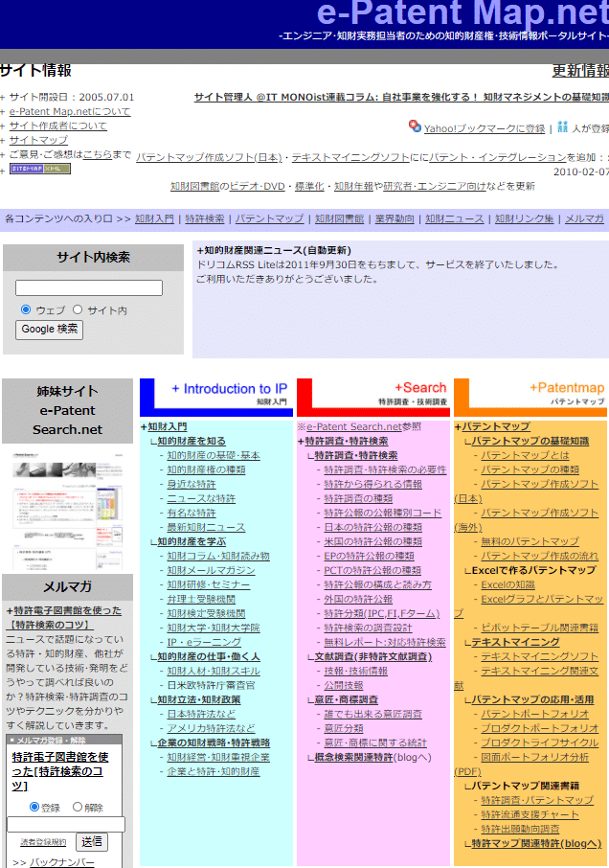
Task: Open the パテントマップ作成ソフト(日本) update link
Action: [209, 157]
